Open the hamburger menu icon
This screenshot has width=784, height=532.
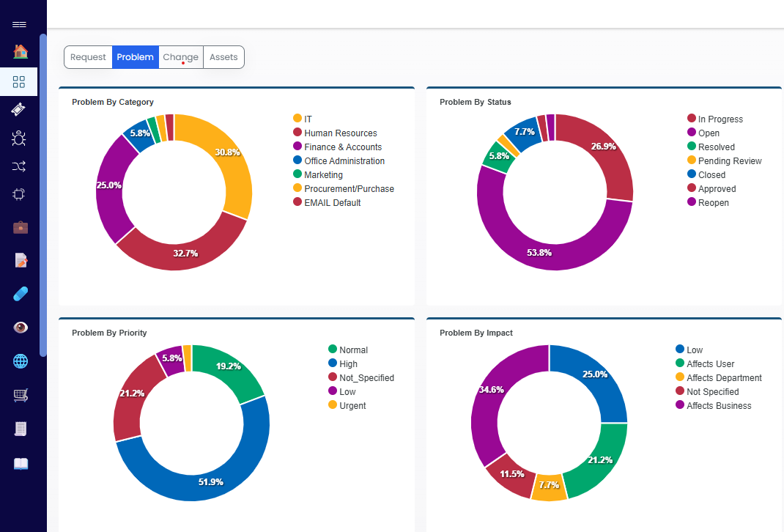(x=19, y=24)
